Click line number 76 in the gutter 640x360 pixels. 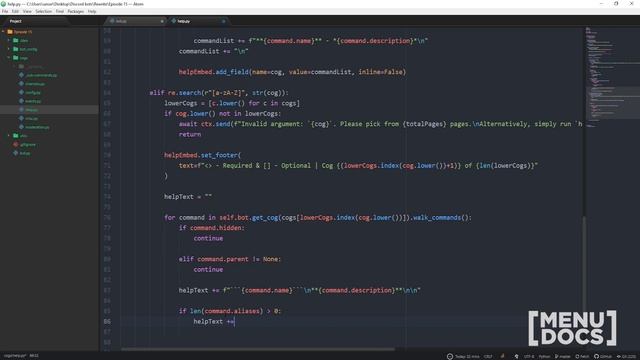(107, 218)
